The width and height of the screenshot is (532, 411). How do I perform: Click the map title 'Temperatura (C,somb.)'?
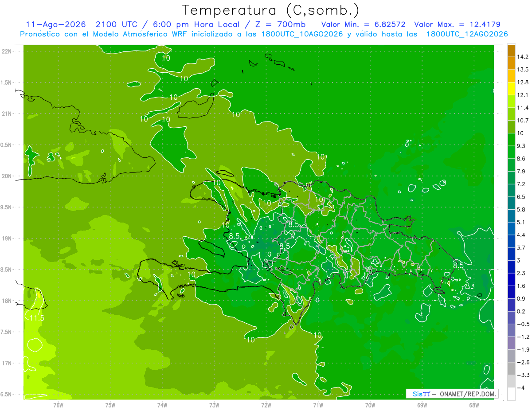pos(271,10)
